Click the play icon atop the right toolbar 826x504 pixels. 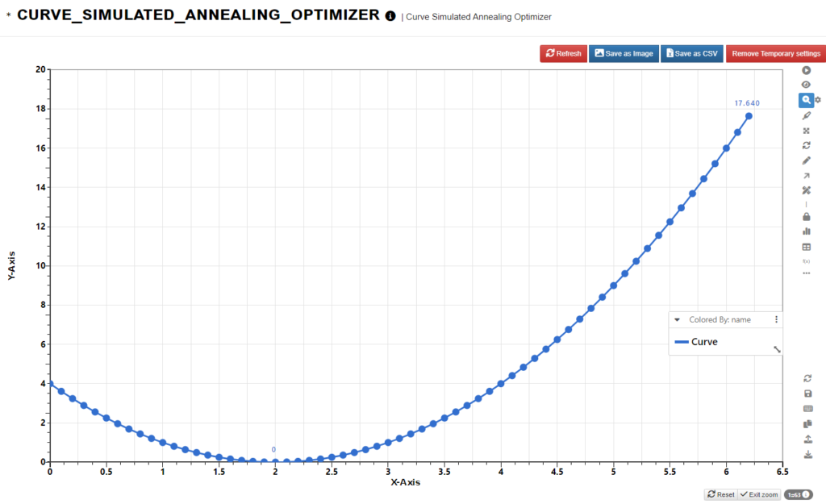806,70
